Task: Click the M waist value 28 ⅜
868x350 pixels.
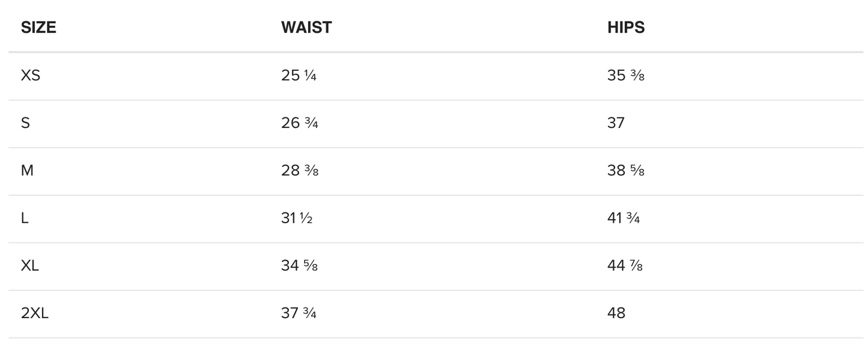Action: click(x=299, y=170)
